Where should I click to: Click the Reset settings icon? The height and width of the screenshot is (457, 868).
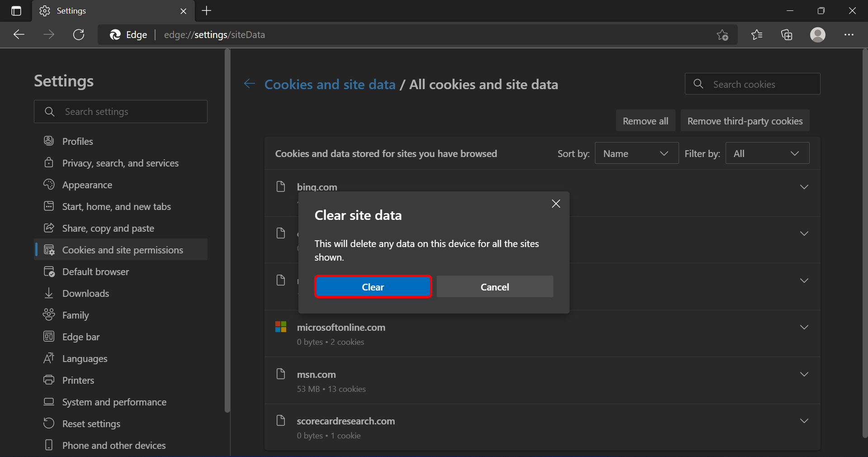pyautogui.click(x=49, y=423)
